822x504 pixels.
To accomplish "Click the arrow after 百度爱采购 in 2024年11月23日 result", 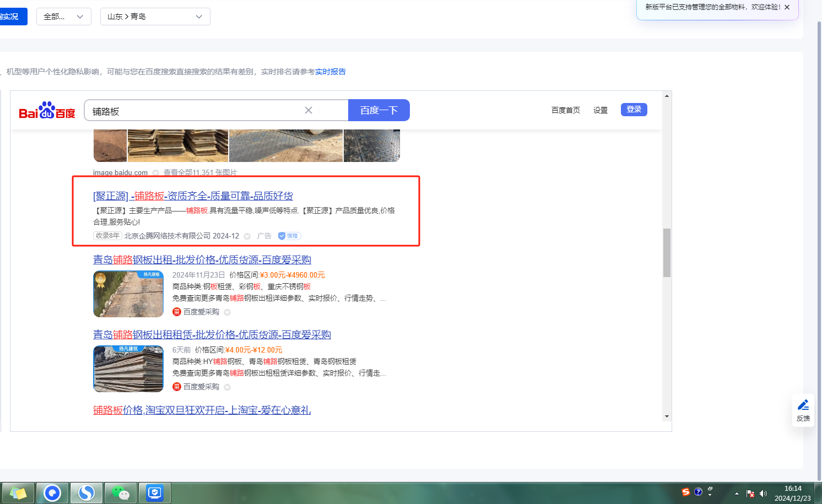I will (x=227, y=312).
